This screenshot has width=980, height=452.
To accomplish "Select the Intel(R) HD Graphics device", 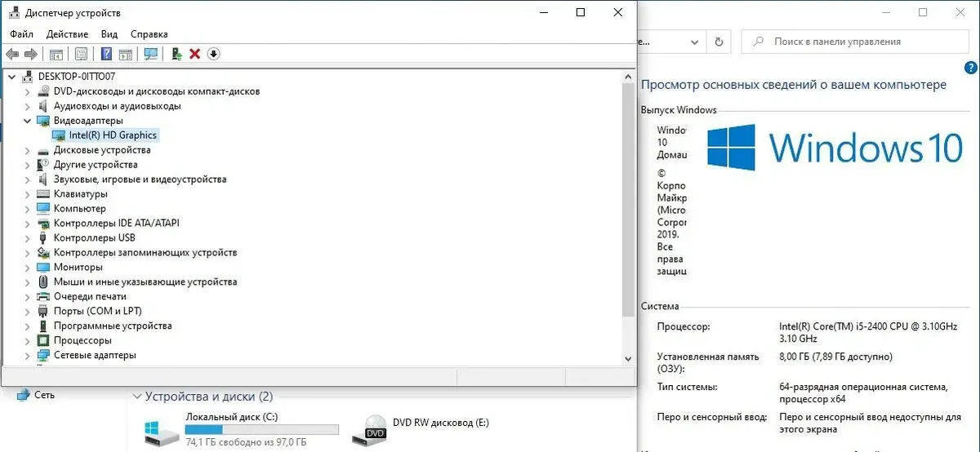I will click(x=112, y=135).
